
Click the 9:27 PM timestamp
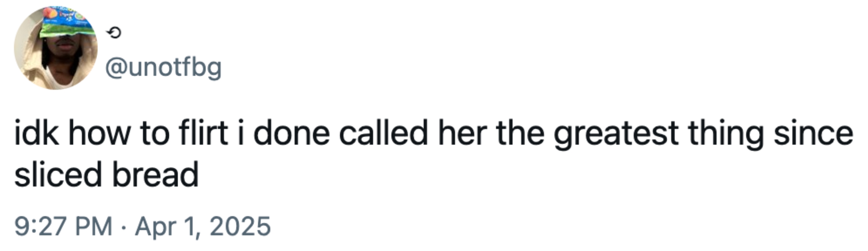pos(63,226)
